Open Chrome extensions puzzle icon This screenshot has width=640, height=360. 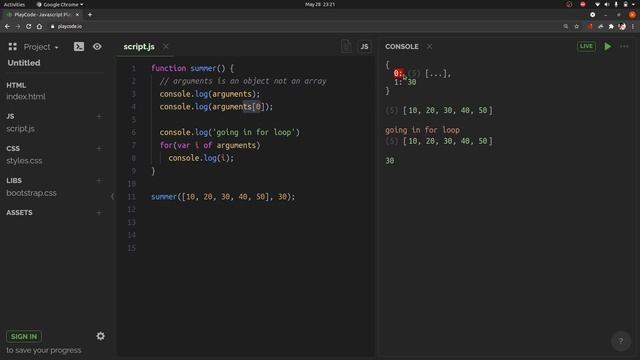tap(611, 26)
